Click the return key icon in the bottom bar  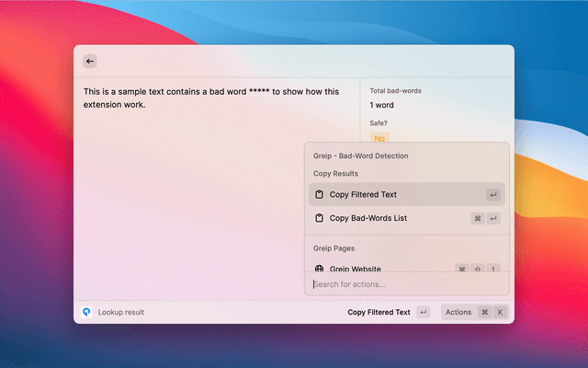click(x=423, y=312)
